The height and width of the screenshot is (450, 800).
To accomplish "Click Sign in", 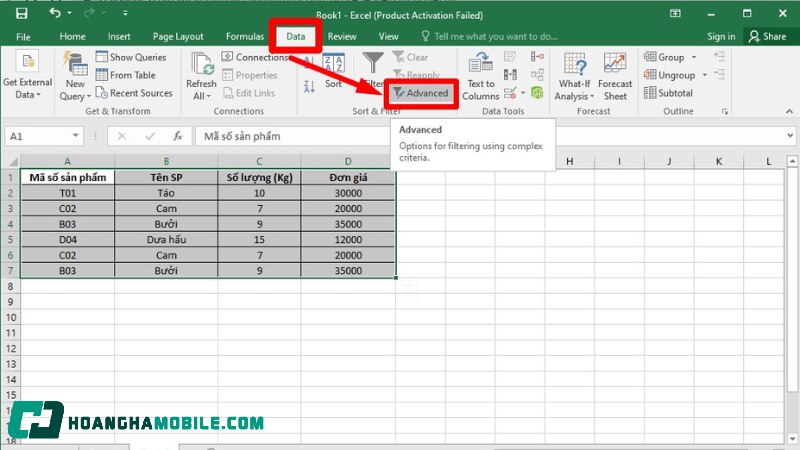I will 721,36.
